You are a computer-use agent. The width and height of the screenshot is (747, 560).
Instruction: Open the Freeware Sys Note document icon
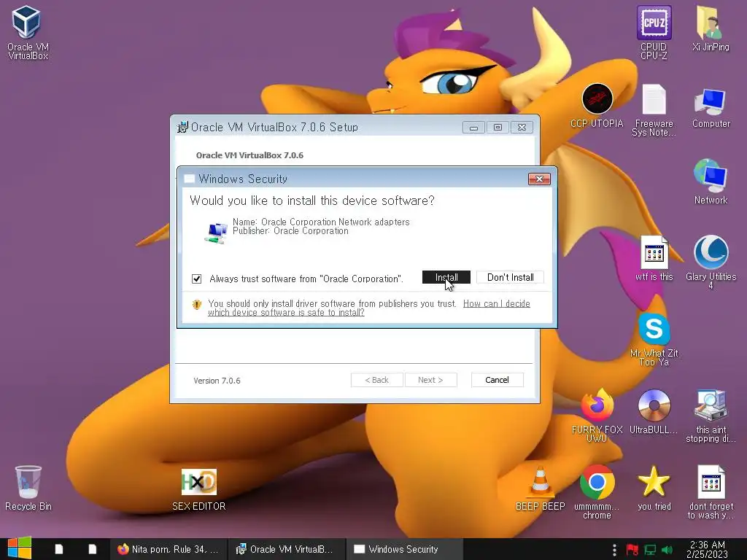[654, 109]
